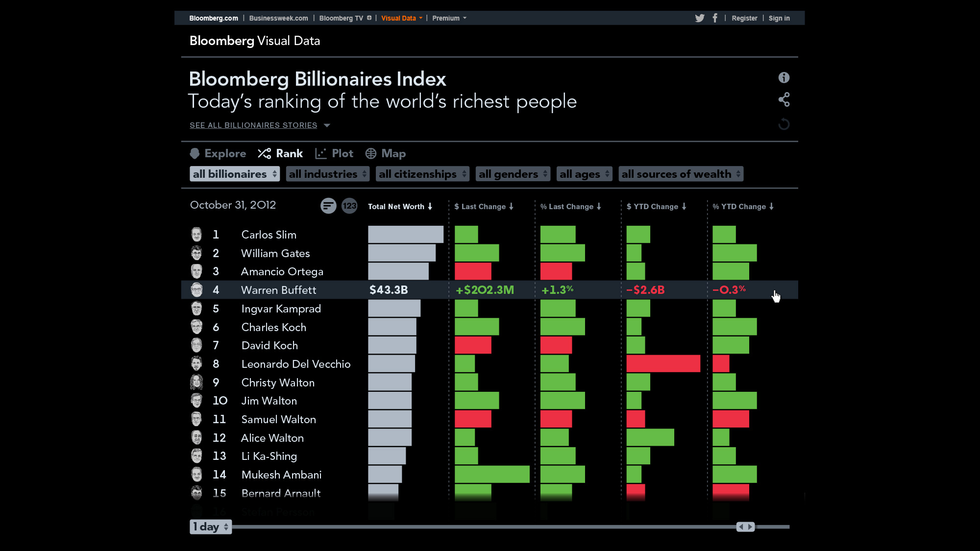Select Mukesh Ambani's name

point(282,475)
